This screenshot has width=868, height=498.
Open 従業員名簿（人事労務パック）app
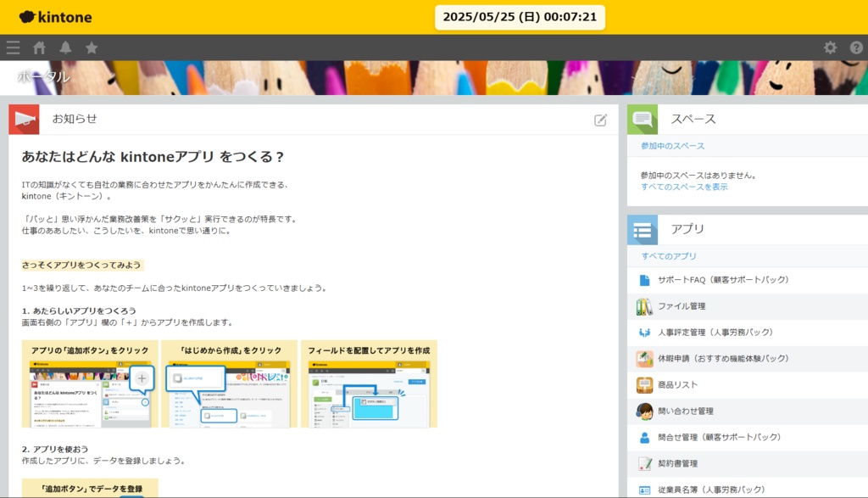pos(711,490)
